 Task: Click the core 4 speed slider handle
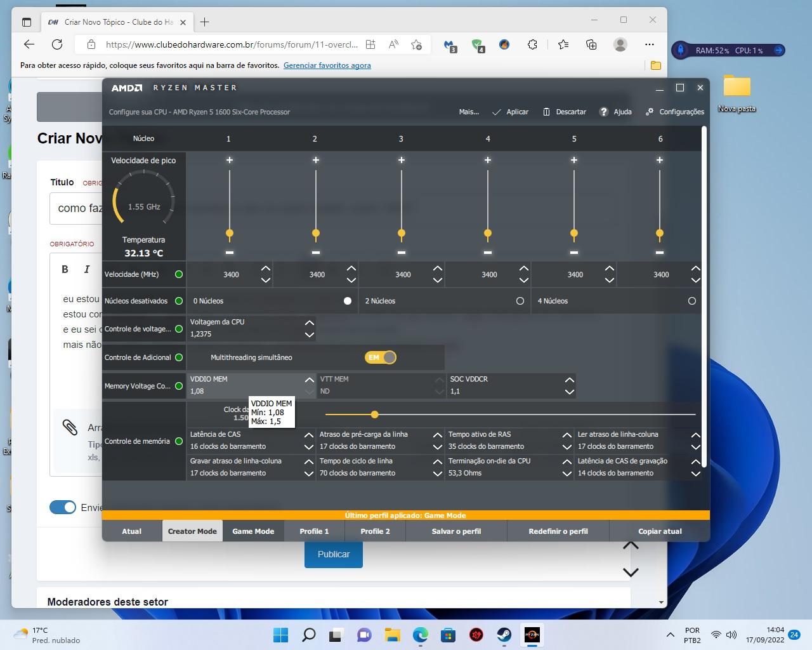point(488,234)
